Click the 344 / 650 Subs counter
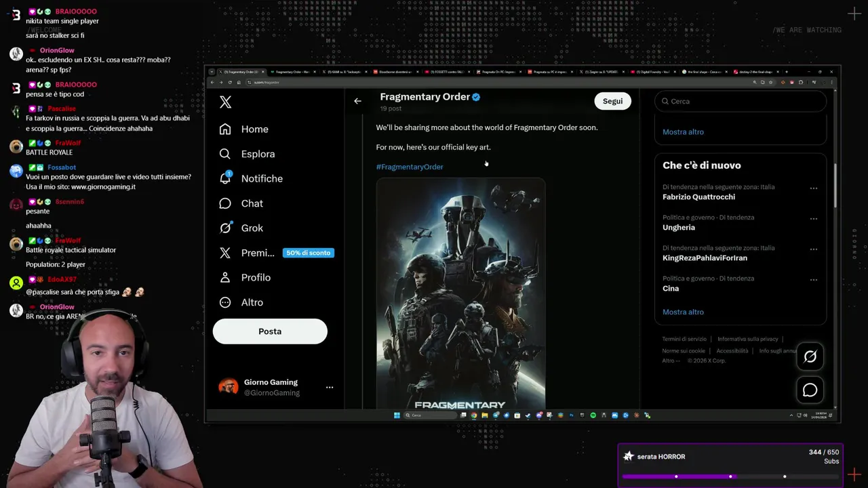868x488 pixels. point(824,456)
